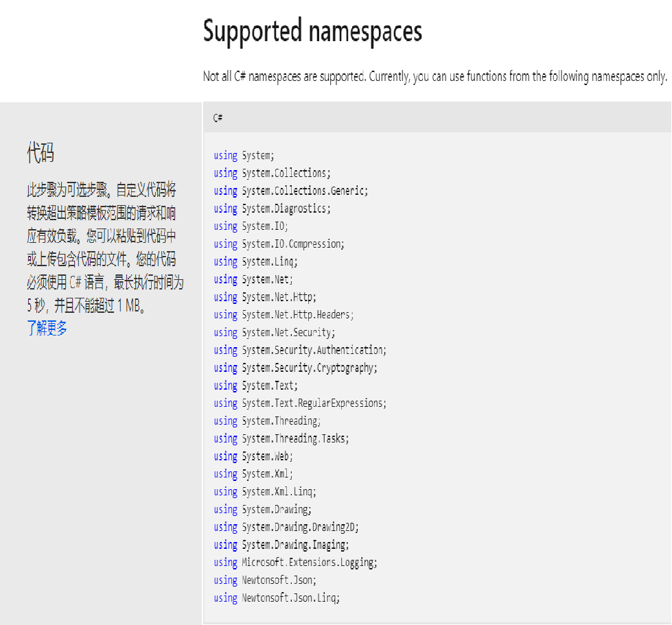This screenshot has height=625, width=672.
Task: Click the using System.Xml.Linq line
Action: [x=265, y=491]
